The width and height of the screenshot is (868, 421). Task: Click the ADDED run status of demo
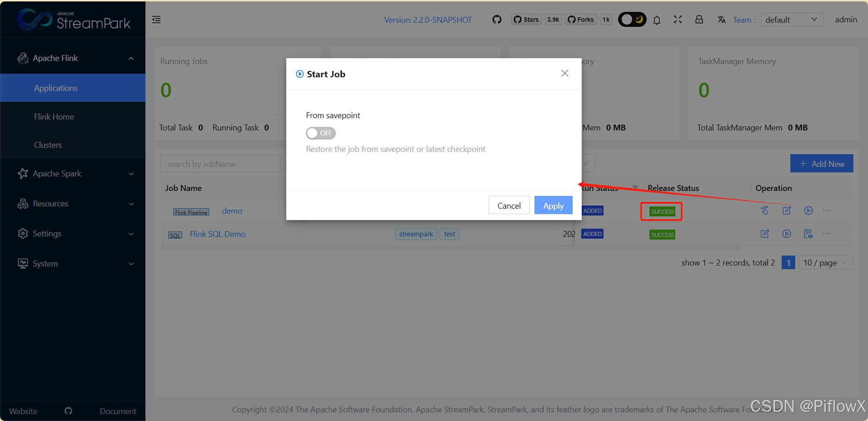point(593,210)
